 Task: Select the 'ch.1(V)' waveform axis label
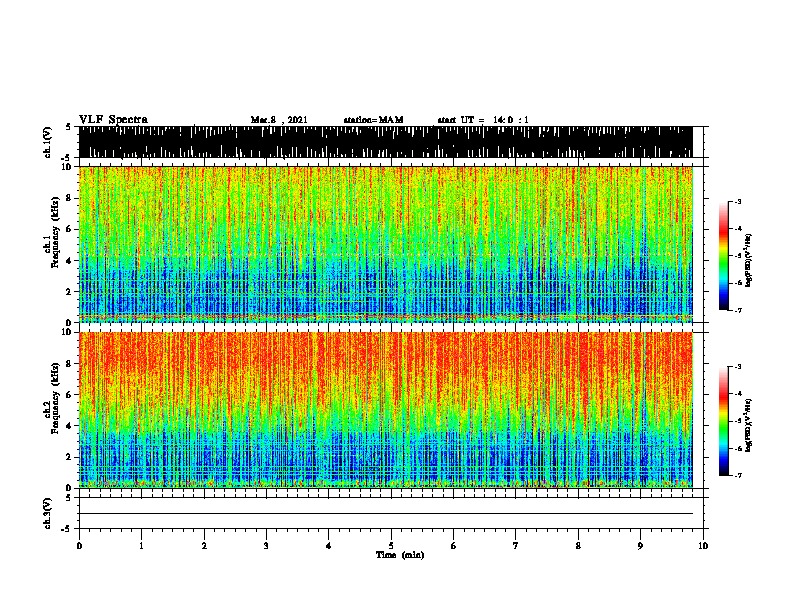[48, 142]
